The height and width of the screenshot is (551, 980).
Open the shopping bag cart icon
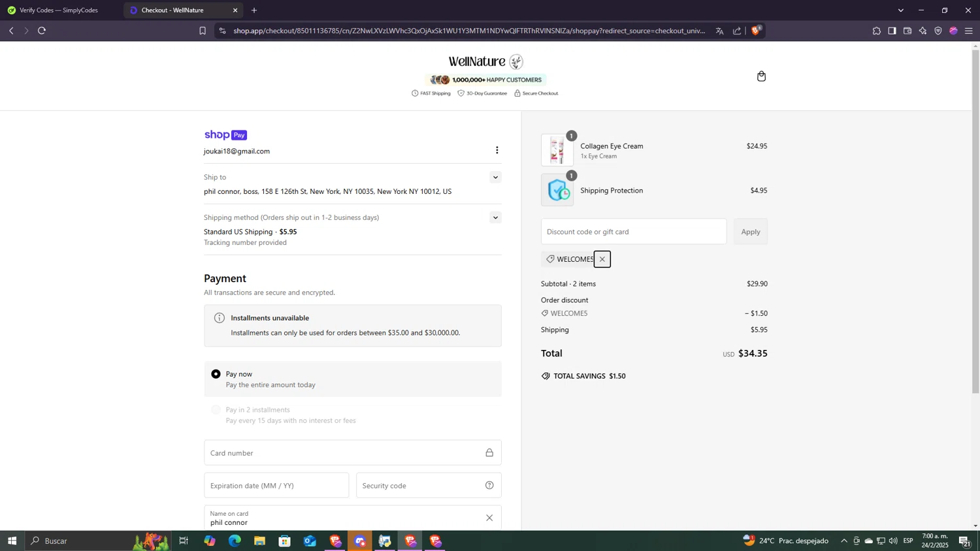click(x=761, y=76)
